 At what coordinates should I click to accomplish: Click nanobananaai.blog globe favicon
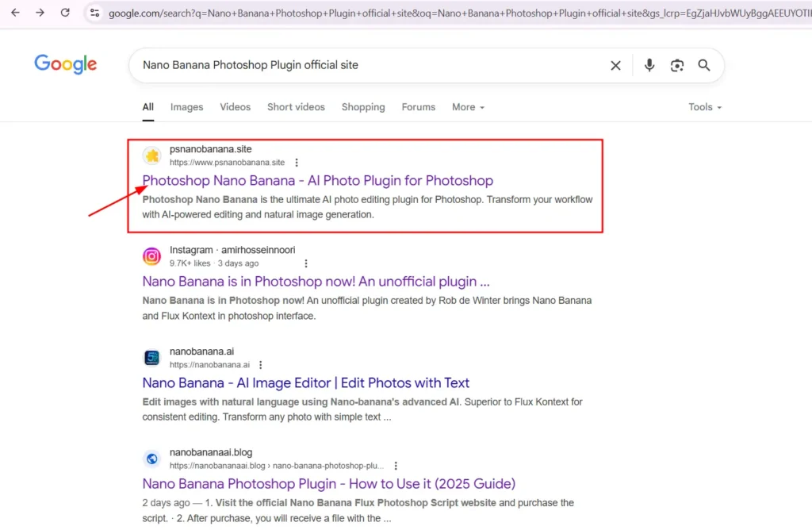(x=151, y=459)
